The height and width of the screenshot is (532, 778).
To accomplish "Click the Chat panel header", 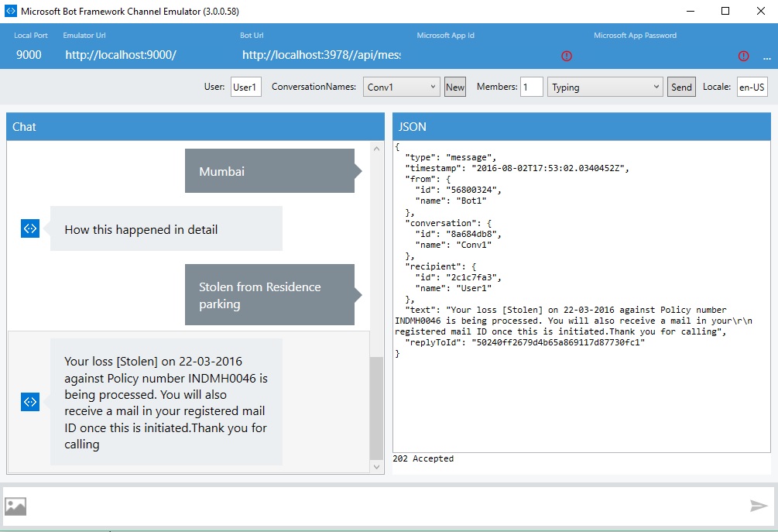I will 195,126.
